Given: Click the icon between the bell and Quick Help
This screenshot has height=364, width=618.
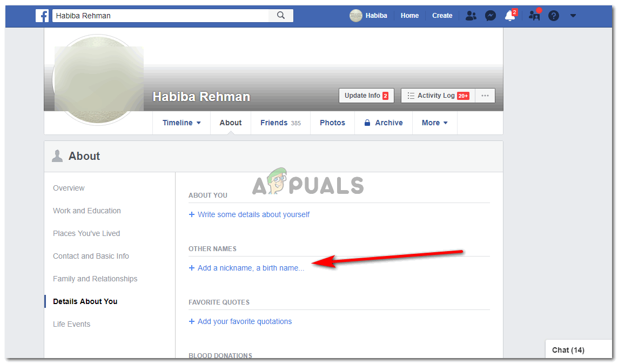Looking at the screenshot, I should click(534, 15).
